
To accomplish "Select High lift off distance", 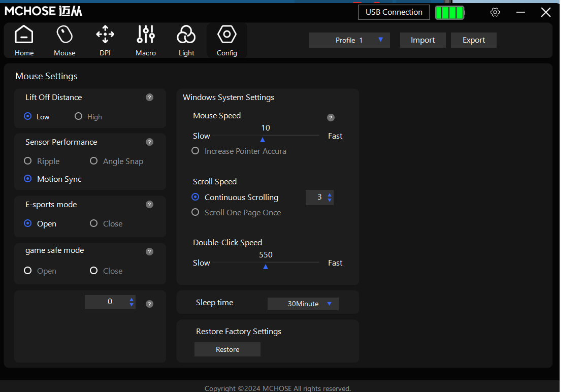I will point(78,116).
